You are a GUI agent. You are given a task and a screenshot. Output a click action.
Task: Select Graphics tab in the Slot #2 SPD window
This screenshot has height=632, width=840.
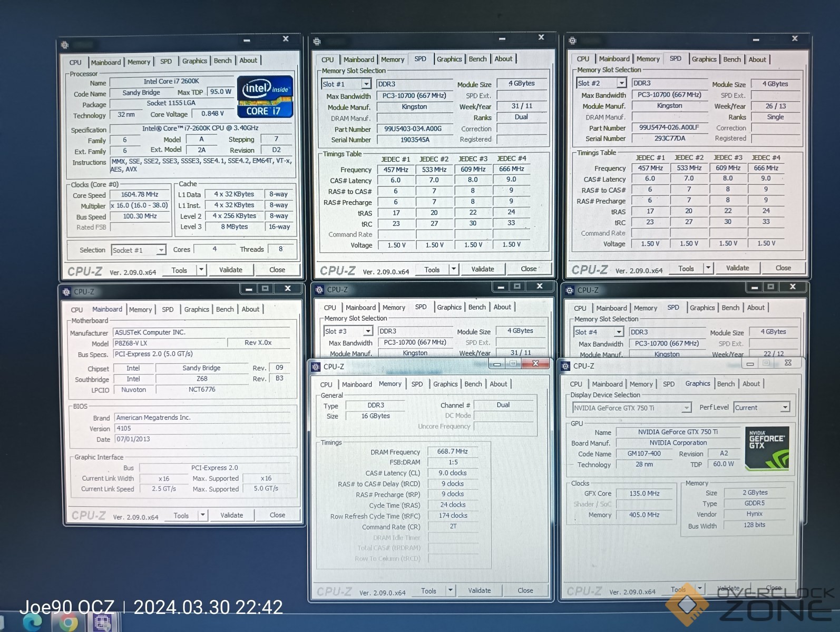pyautogui.click(x=704, y=59)
